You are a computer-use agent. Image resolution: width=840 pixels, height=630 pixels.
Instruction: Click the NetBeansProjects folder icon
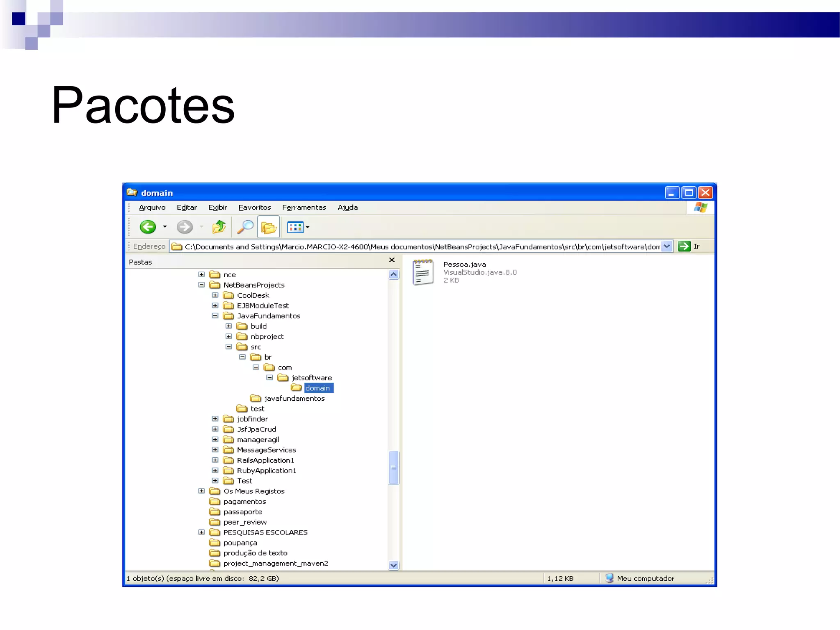point(215,285)
